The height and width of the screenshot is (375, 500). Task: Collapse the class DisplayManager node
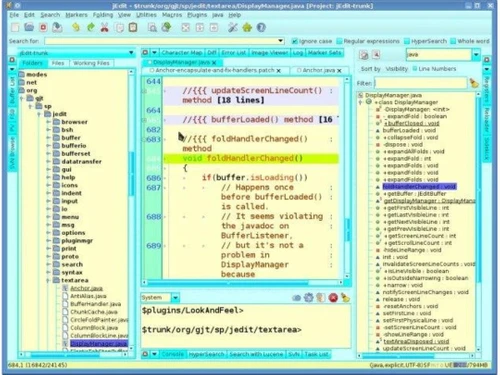pyautogui.click(x=360, y=102)
